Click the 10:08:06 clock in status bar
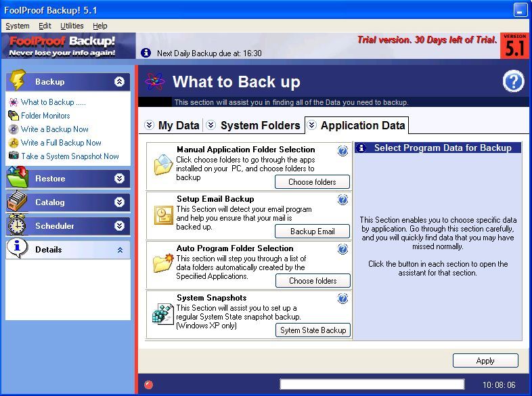Image resolution: width=532 pixels, height=396 pixels. (x=499, y=384)
